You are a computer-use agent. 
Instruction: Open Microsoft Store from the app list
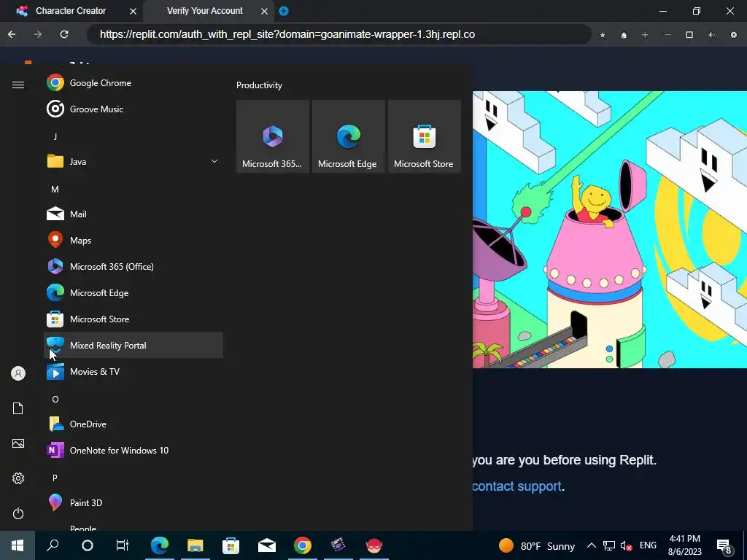click(133, 319)
